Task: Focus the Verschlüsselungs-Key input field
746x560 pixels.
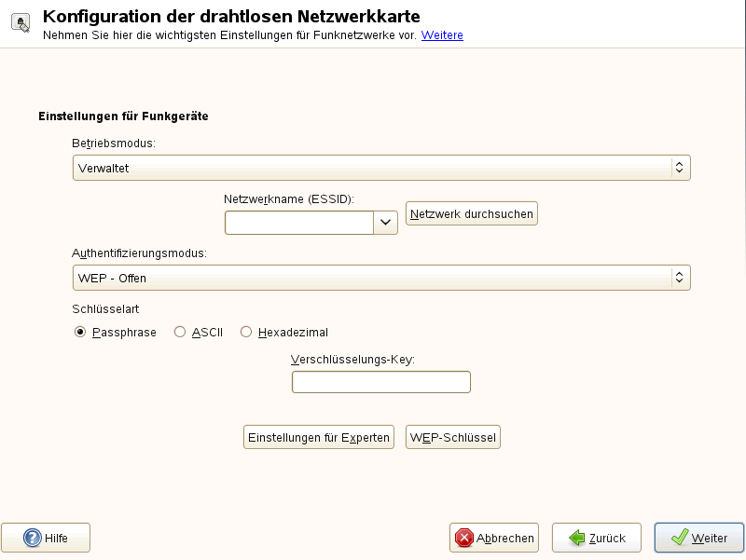Action: tap(380, 382)
